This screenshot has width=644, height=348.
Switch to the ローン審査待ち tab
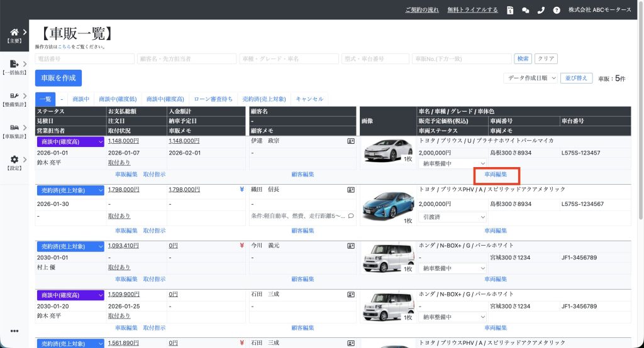point(213,99)
